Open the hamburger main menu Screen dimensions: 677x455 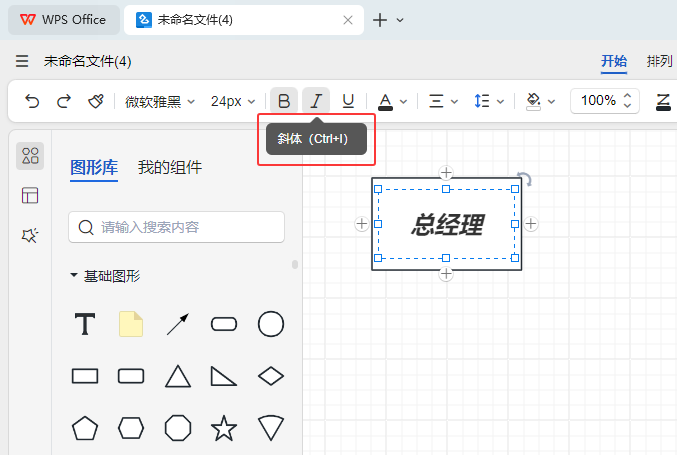click(22, 61)
